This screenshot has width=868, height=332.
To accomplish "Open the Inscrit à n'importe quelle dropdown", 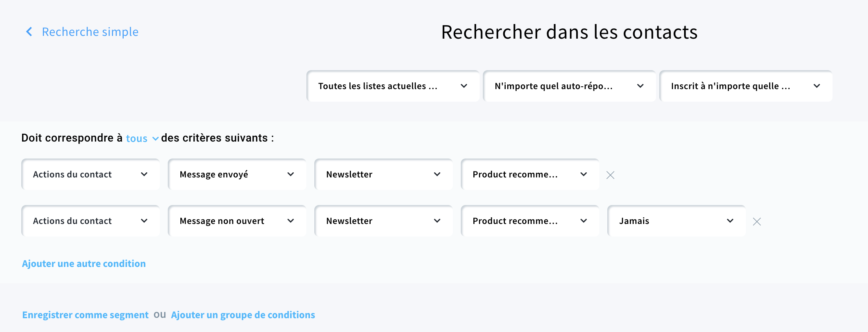I will point(746,86).
